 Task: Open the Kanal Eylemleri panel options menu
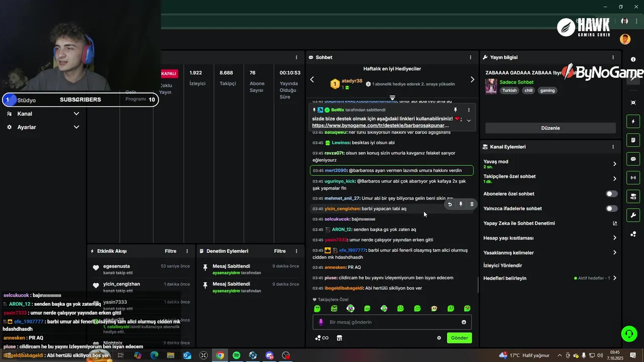click(613, 147)
